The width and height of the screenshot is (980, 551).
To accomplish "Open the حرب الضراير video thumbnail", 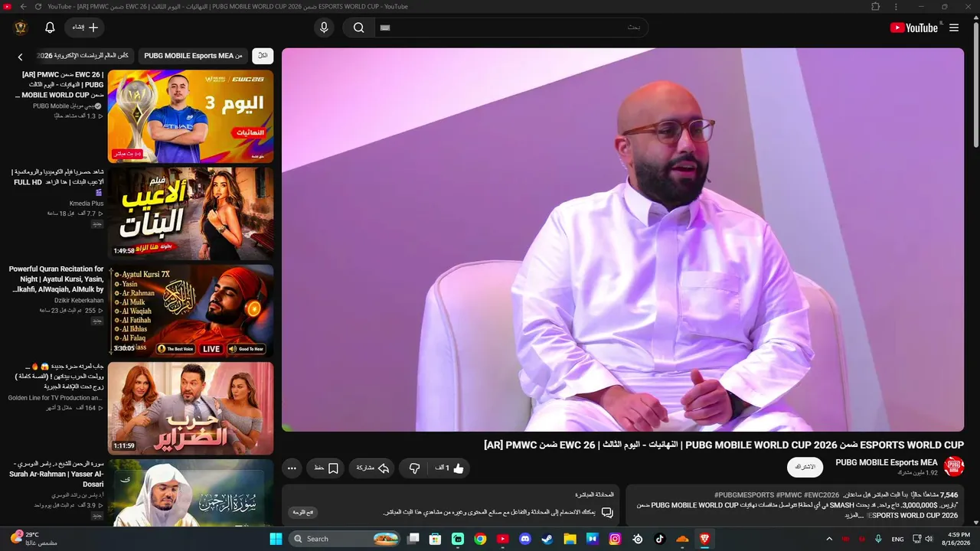I will [x=191, y=408].
